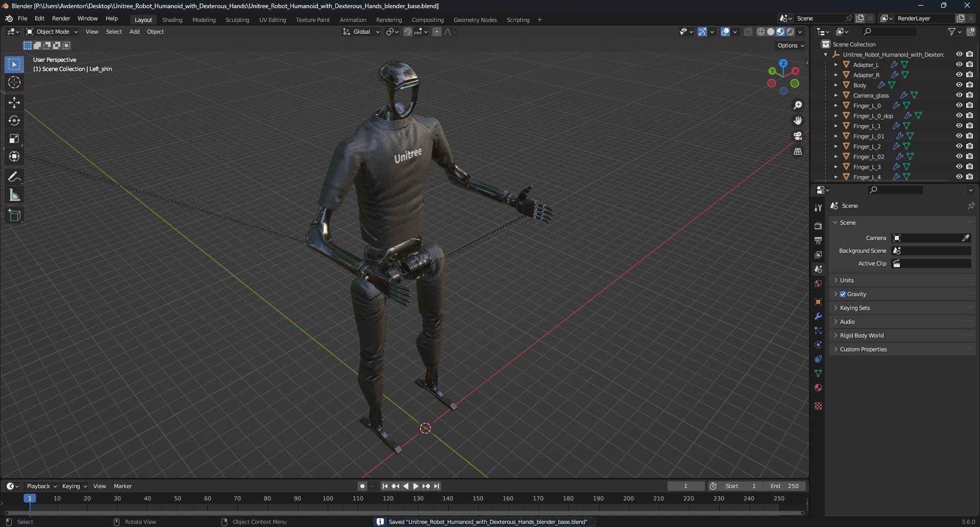Image resolution: width=980 pixels, height=527 pixels.
Task: Open the Render properties tab
Action: click(x=818, y=226)
